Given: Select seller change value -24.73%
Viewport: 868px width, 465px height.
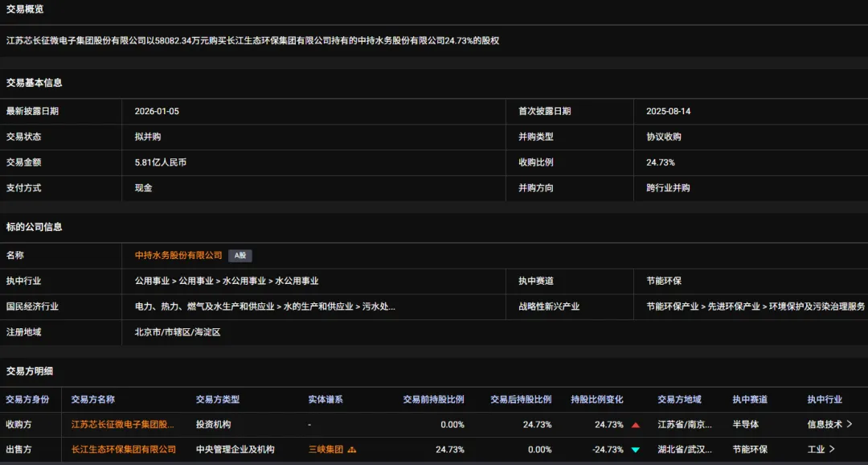Looking at the screenshot, I should click(x=608, y=450).
